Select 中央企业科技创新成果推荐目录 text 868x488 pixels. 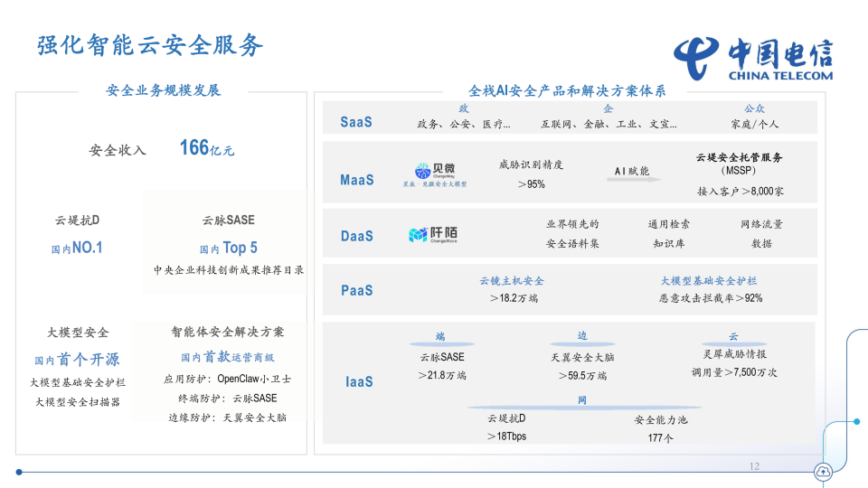click(229, 270)
